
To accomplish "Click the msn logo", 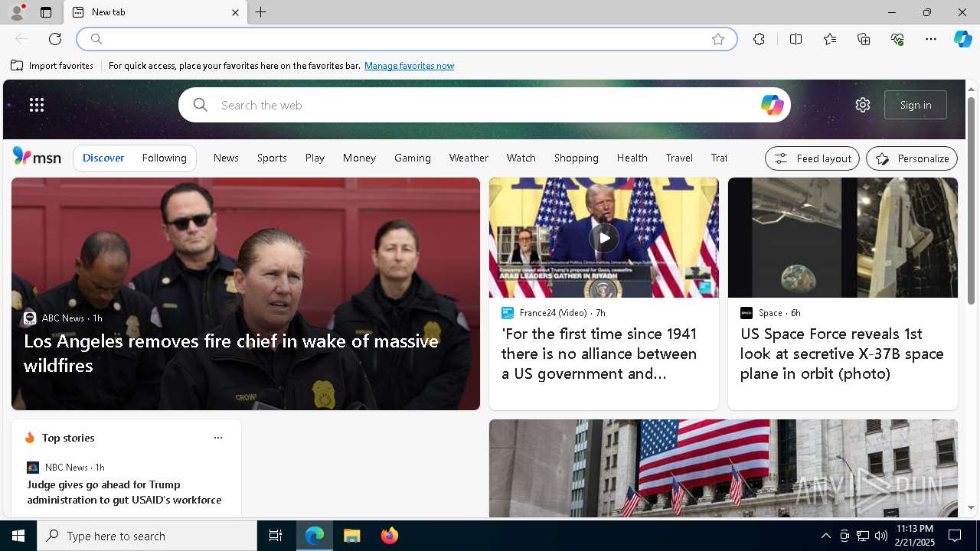I will 37,157.
